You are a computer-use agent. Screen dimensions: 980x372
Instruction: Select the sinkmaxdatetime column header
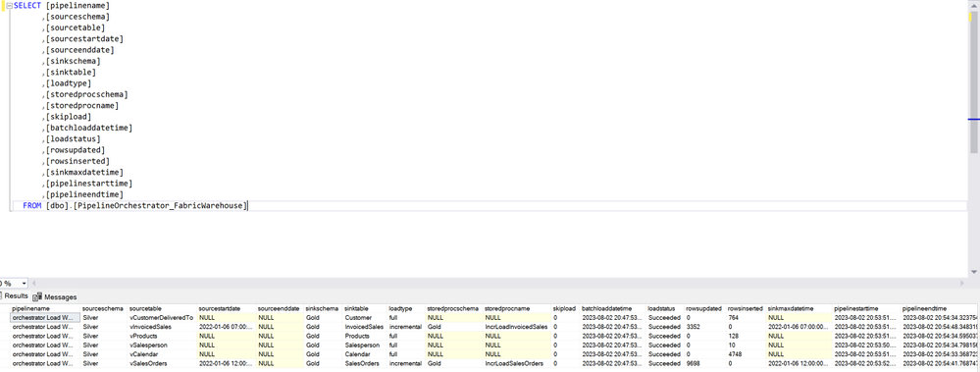pyautogui.click(x=799, y=309)
